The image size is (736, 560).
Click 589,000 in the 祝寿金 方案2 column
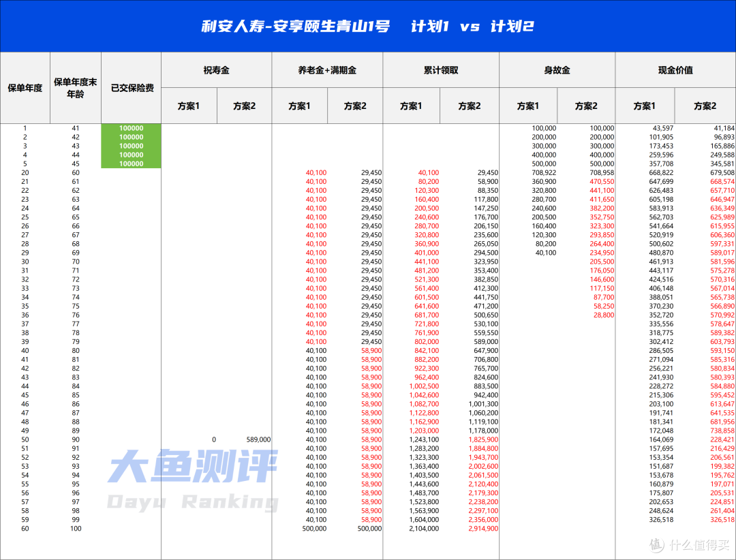pyautogui.click(x=259, y=440)
